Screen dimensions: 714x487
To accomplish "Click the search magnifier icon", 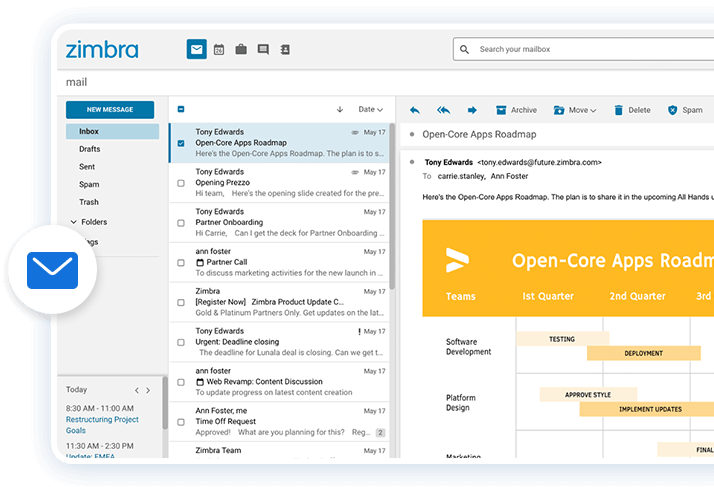I will (464, 49).
